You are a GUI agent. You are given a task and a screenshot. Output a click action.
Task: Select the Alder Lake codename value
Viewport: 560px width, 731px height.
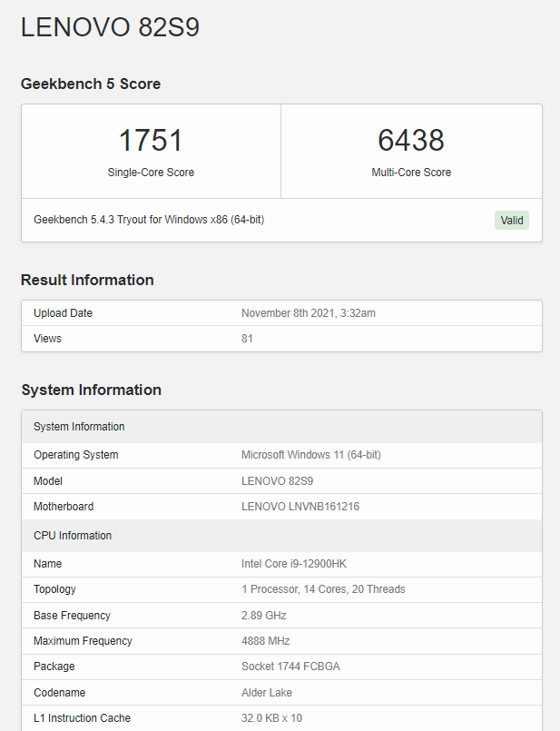point(267,693)
